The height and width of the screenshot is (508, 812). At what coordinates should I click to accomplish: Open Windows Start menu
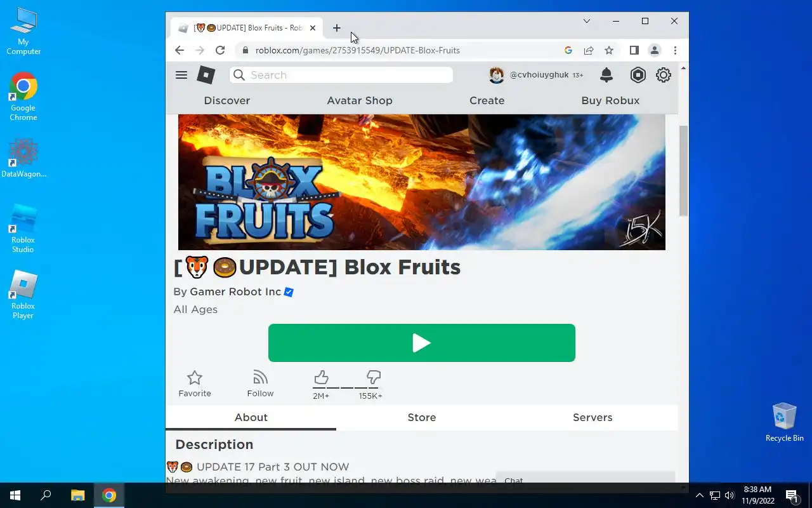pos(15,495)
